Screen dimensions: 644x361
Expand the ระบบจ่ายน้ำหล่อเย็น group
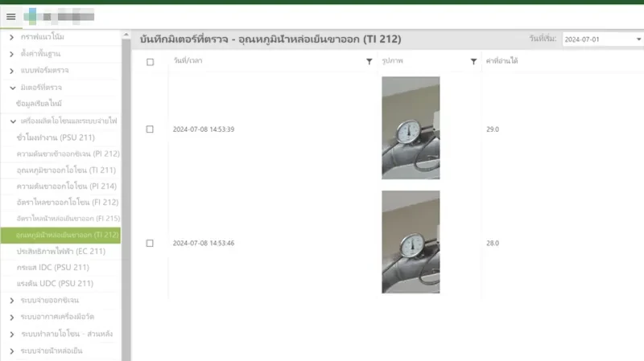click(11, 351)
